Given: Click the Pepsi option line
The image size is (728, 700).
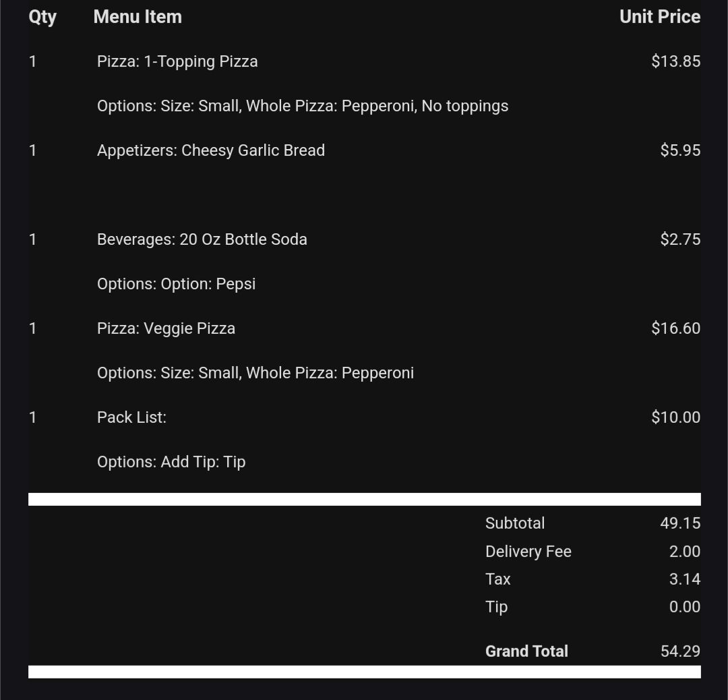Looking at the screenshot, I should [x=176, y=284].
